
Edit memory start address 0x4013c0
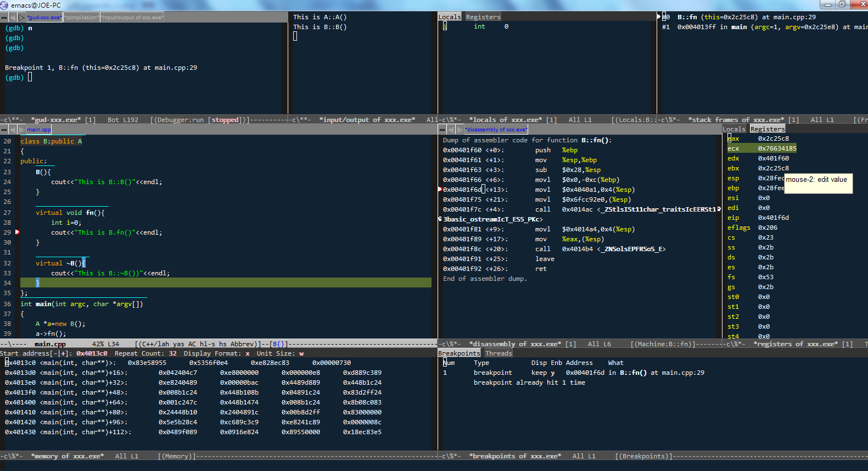pos(92,353)
